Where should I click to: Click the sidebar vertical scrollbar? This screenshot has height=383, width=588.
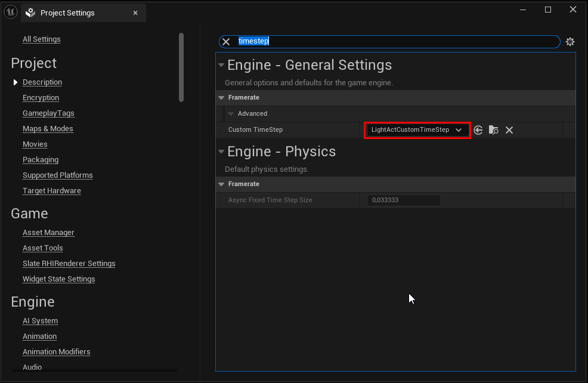[x=181, y=67]
